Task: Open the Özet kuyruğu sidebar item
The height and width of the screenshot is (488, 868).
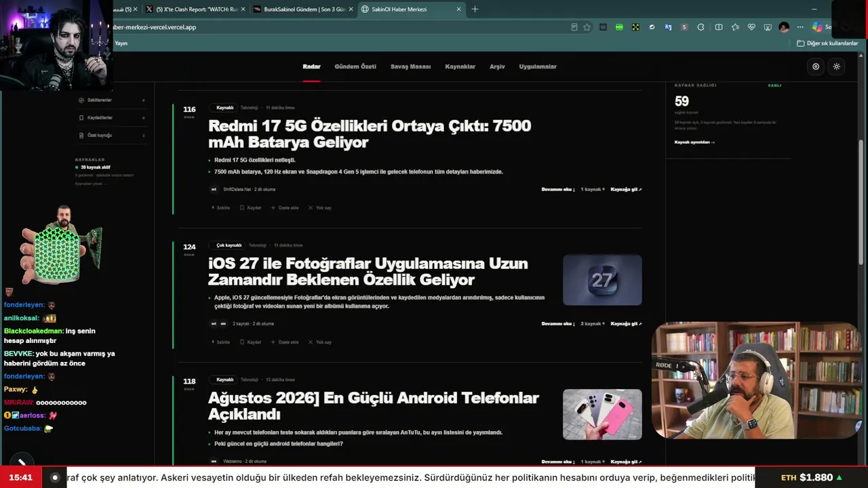Action: pyautogui.click(x=112, y=136)
